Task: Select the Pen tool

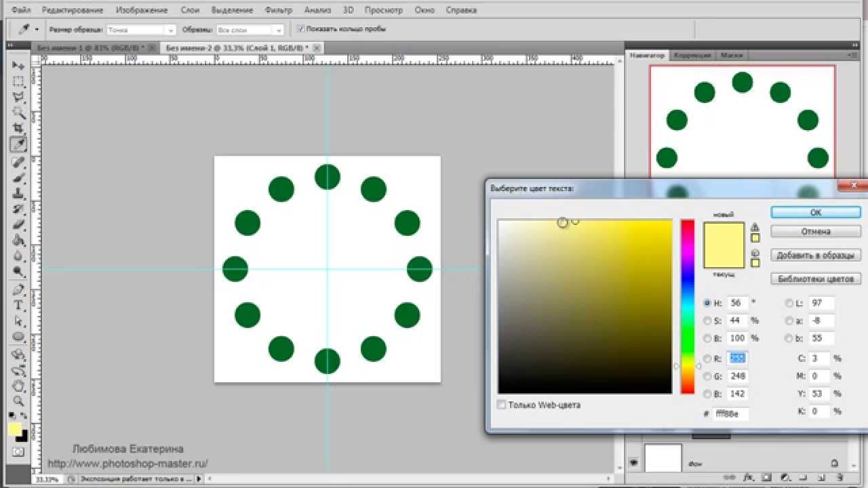Action: tap(18, 290)
